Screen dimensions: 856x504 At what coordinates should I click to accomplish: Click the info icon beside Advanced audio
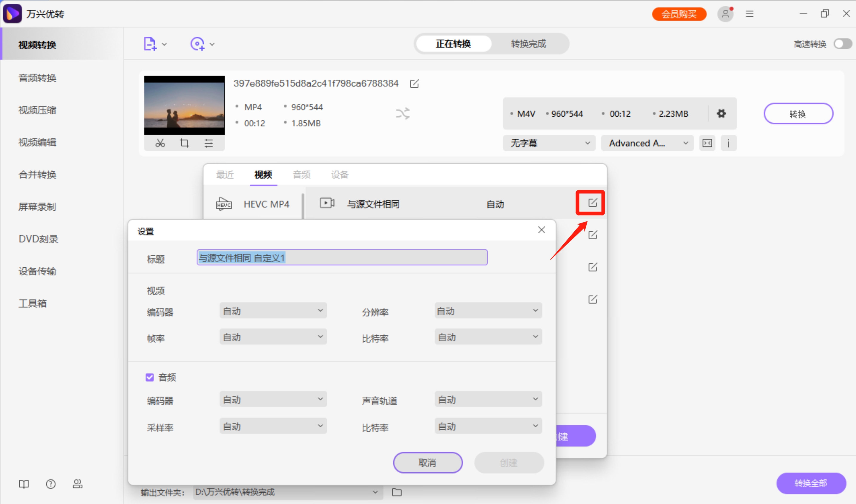[728, 143]
